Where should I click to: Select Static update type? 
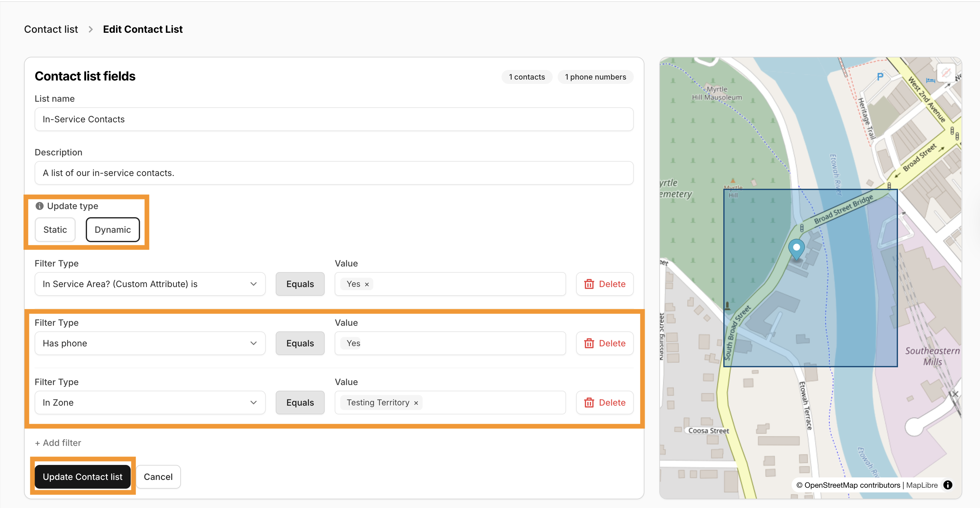click(x=55, y=229)
